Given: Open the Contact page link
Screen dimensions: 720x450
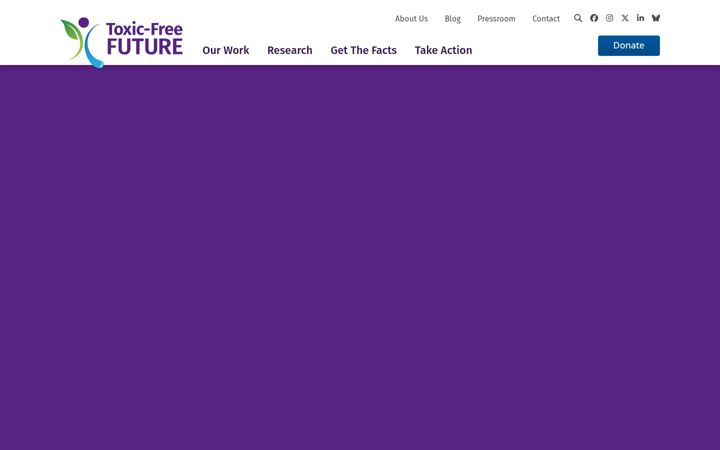Looking at the screenshot, I should tap(546, 19).
